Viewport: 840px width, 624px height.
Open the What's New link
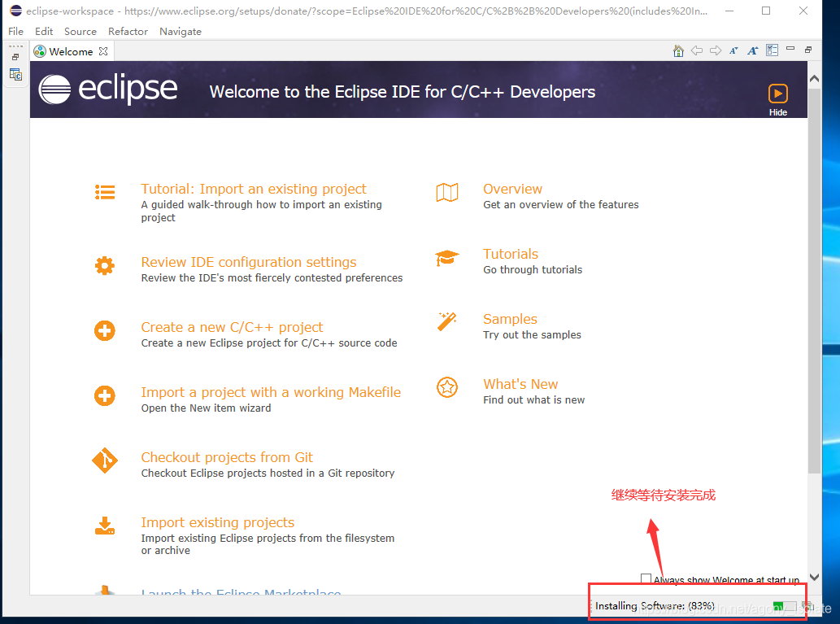(x=520, y=384)
